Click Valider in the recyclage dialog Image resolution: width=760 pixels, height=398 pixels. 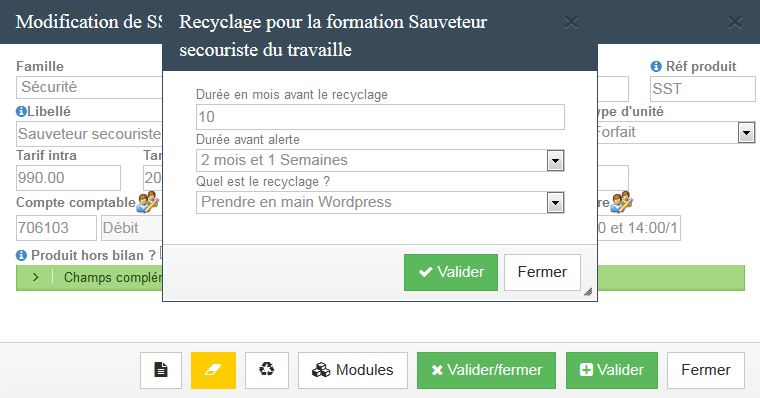(451, 272)
